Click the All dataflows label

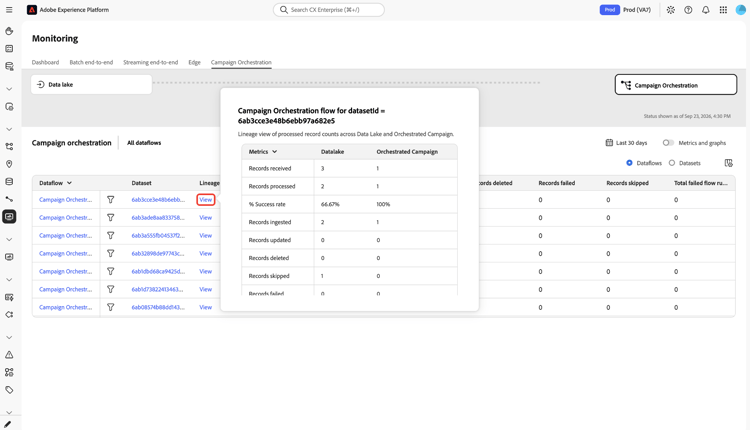click(x=144, y=143)
